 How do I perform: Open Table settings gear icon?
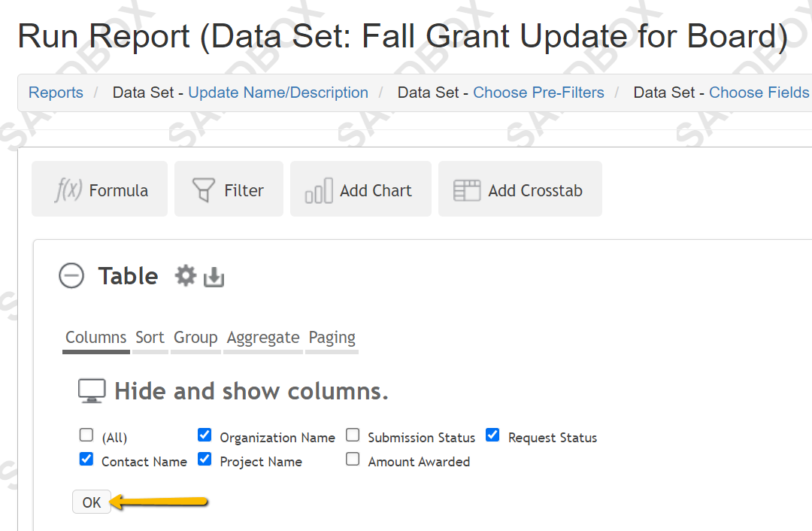[186, 275]
